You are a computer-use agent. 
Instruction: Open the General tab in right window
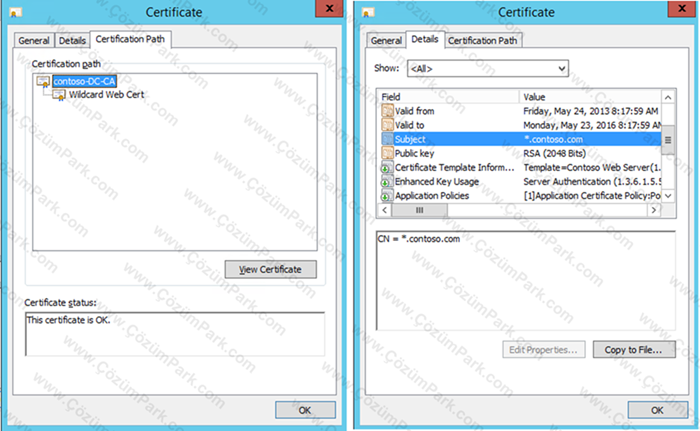click(x=386, y=41)
